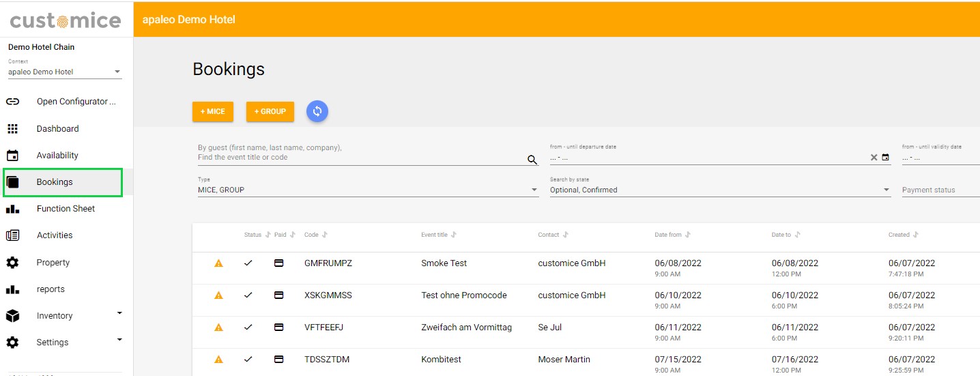
Task: Click warning icon for XSKGMMSS booking
Action: pyautogui.click(x=218, y=295)
